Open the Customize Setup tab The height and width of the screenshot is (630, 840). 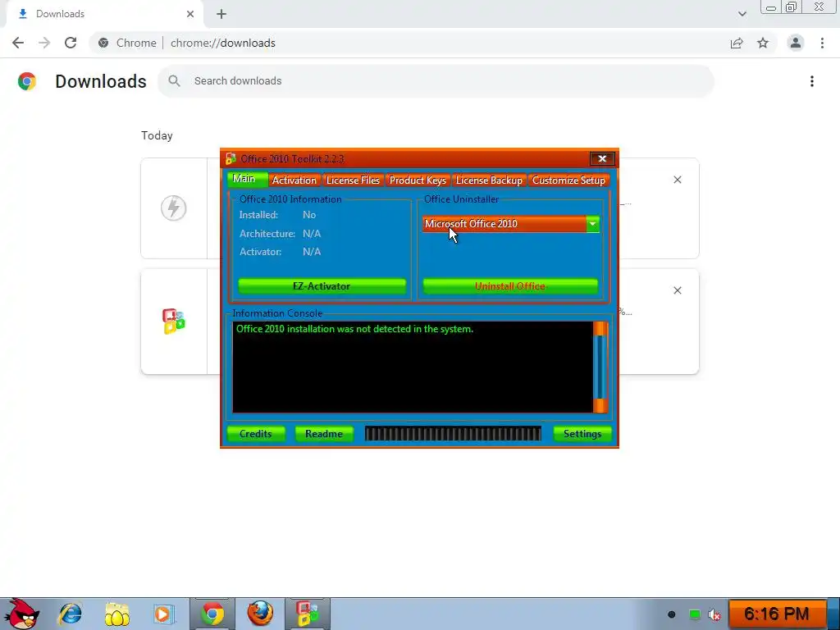(x=568, y=180)
